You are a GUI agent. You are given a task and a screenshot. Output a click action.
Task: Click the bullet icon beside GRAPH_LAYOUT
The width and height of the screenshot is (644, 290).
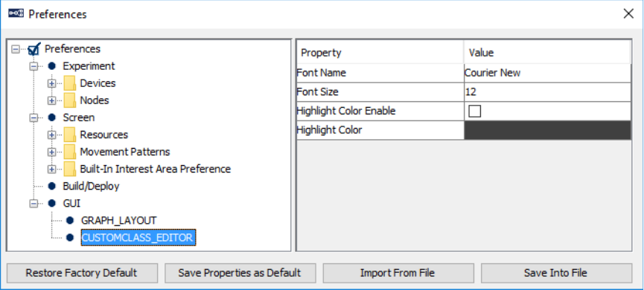(70, 221)
